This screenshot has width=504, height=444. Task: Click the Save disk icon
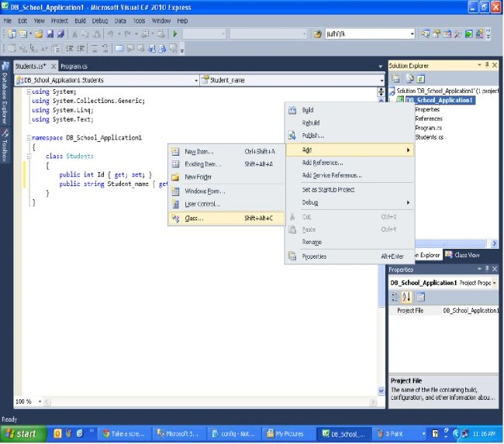point(50,34)
